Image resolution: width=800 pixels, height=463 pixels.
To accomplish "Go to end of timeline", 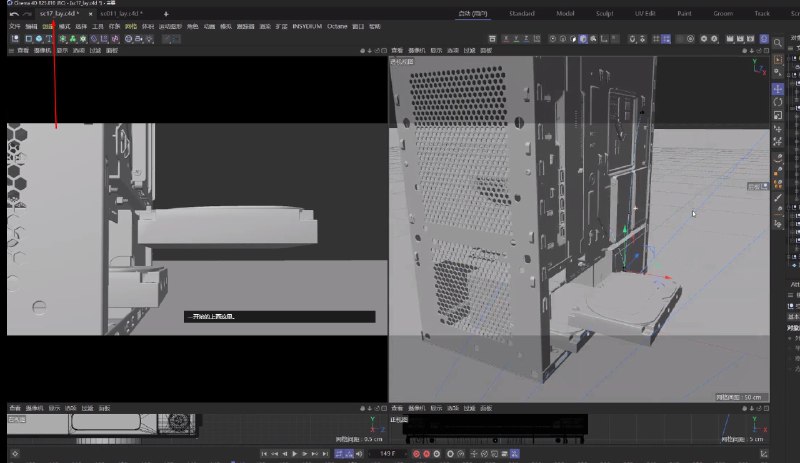I will (325, 454).
